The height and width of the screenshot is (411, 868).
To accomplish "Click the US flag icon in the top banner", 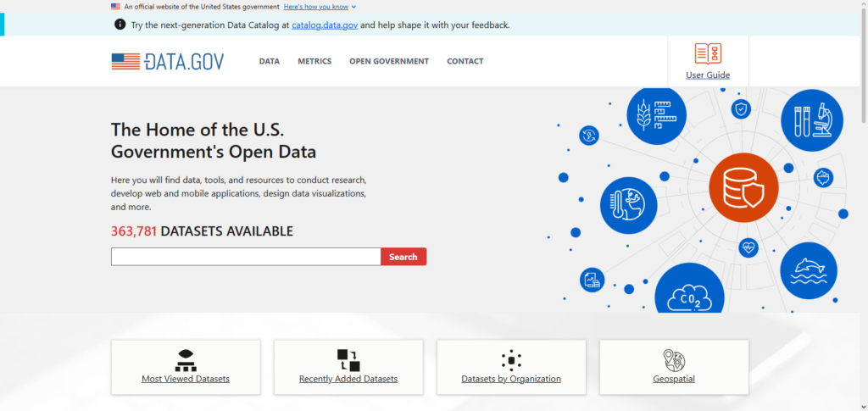I will tap(115, 7).
